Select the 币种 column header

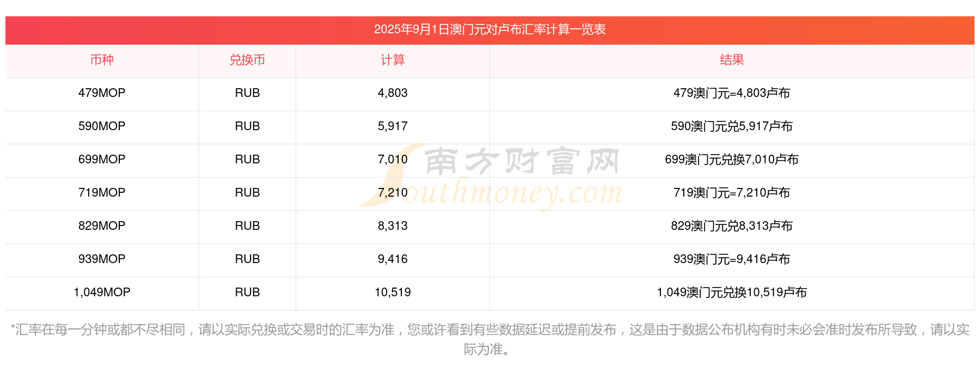[102, 60]
